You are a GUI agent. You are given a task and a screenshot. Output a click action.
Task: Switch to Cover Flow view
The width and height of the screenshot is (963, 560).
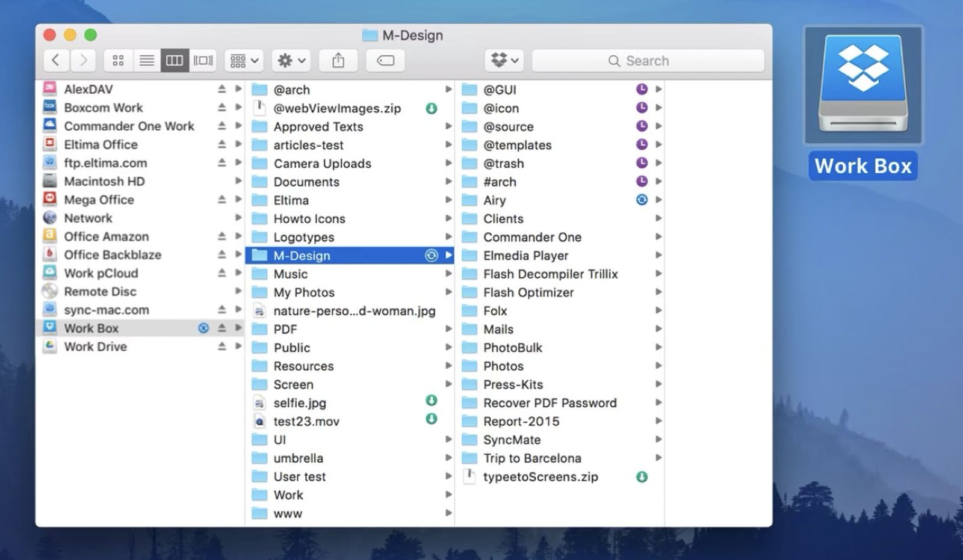point(203,60)
